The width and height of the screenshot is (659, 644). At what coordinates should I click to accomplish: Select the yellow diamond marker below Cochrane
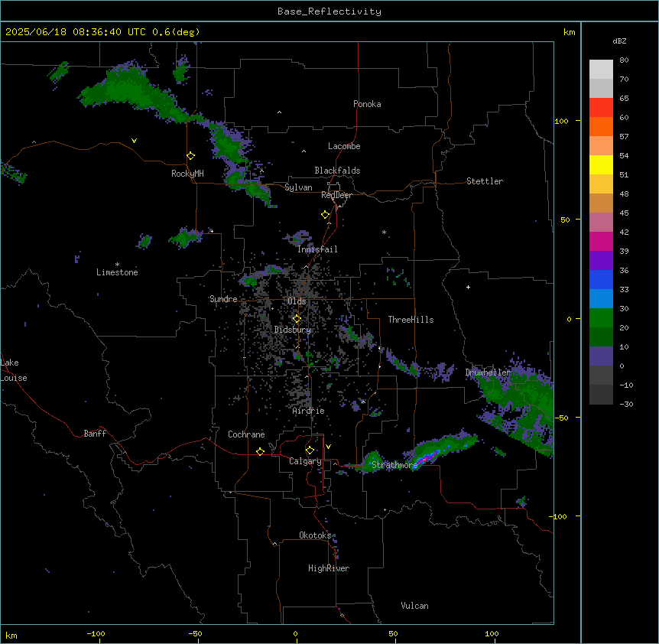coord(260,451)
